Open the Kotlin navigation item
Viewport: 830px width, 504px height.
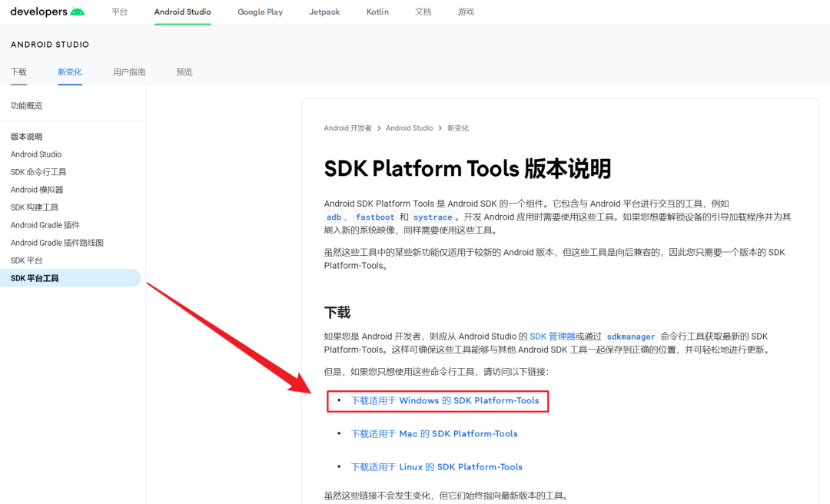377,12
